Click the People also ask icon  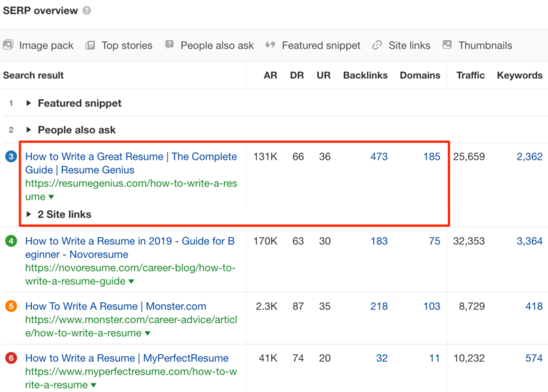pyautogui.click(x=169, y=45)
